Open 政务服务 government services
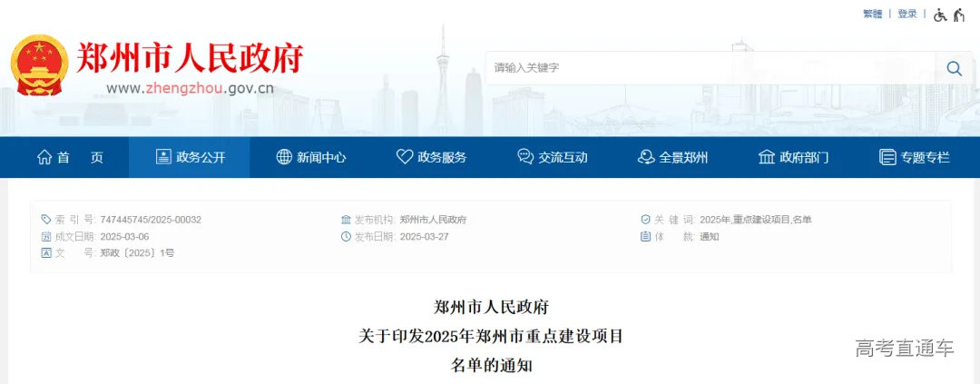 tap(431, 157)
